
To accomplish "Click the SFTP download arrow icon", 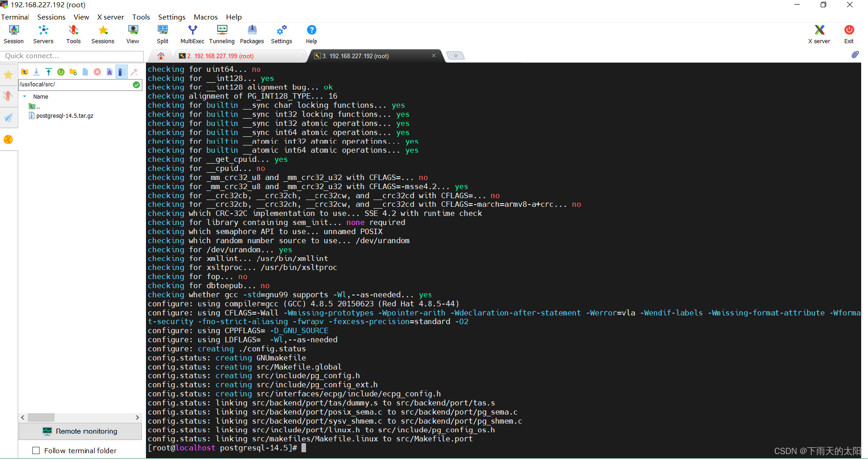I will [x=36, y=72].
